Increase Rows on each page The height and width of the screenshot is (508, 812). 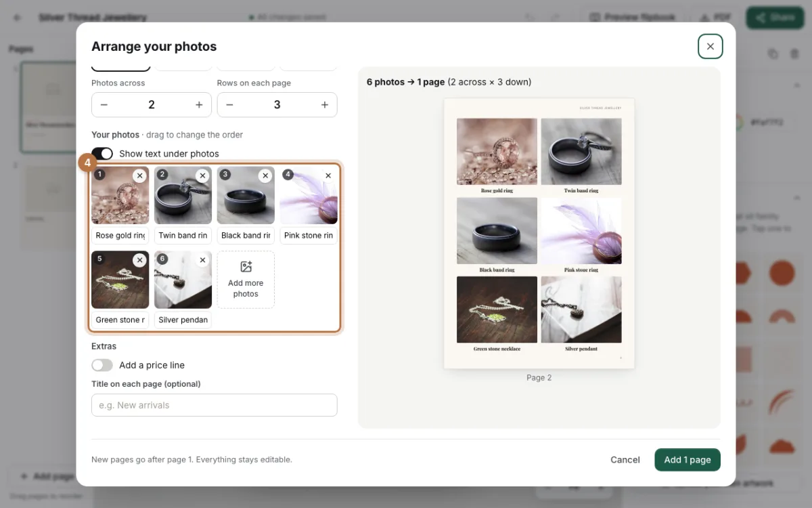click(x=325, y=105)
